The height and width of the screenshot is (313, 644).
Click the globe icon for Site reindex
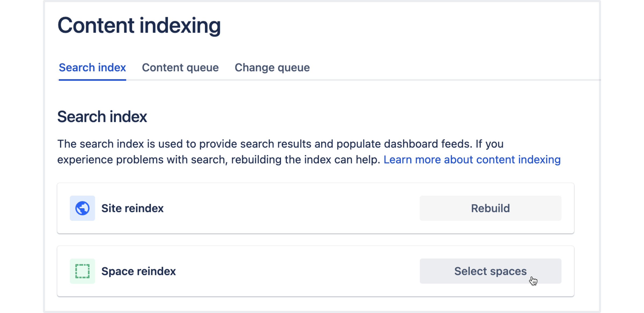(x=82, y=208)
